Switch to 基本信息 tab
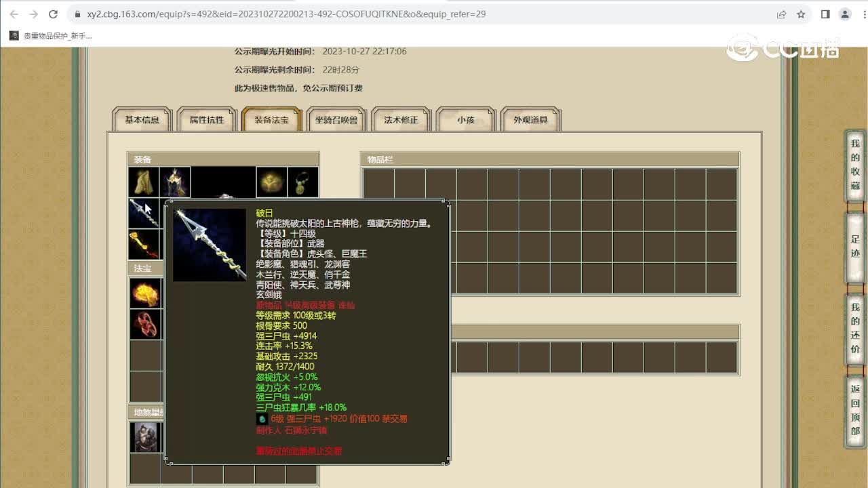 click(x=142, y=120)
